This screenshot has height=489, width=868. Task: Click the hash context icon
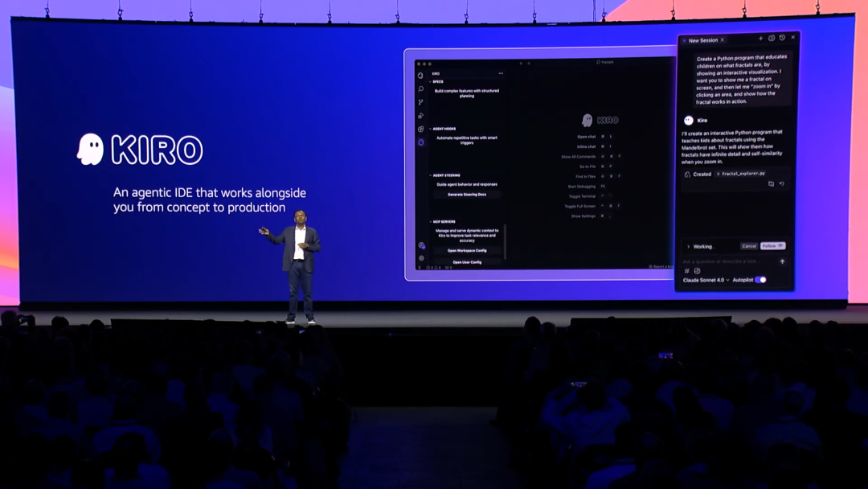[x=687, y=271]
